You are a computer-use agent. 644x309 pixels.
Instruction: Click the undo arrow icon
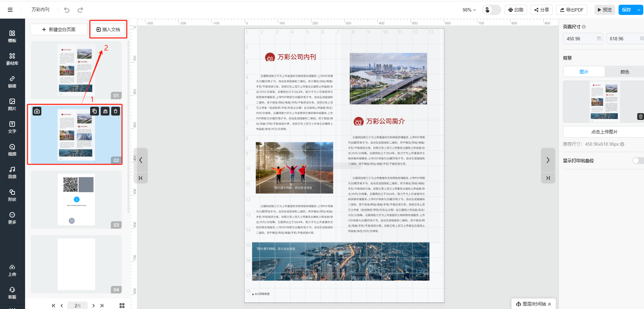(x=67, y=10)
